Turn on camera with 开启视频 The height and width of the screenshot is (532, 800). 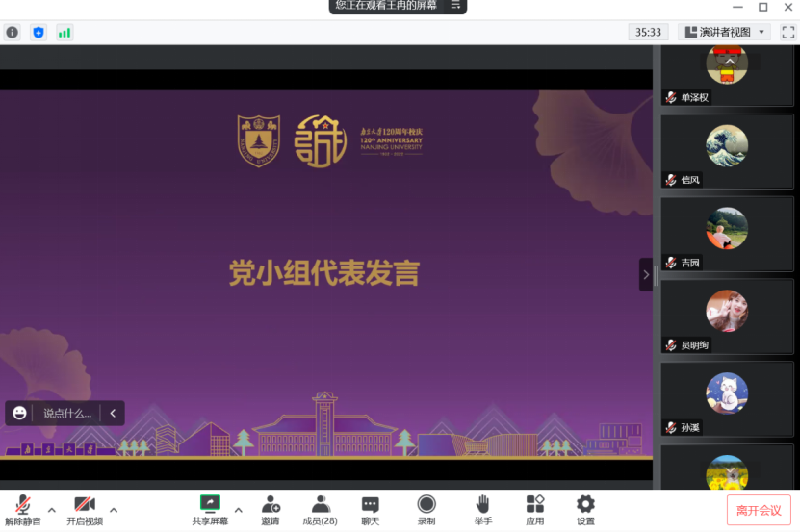[85, 509]
